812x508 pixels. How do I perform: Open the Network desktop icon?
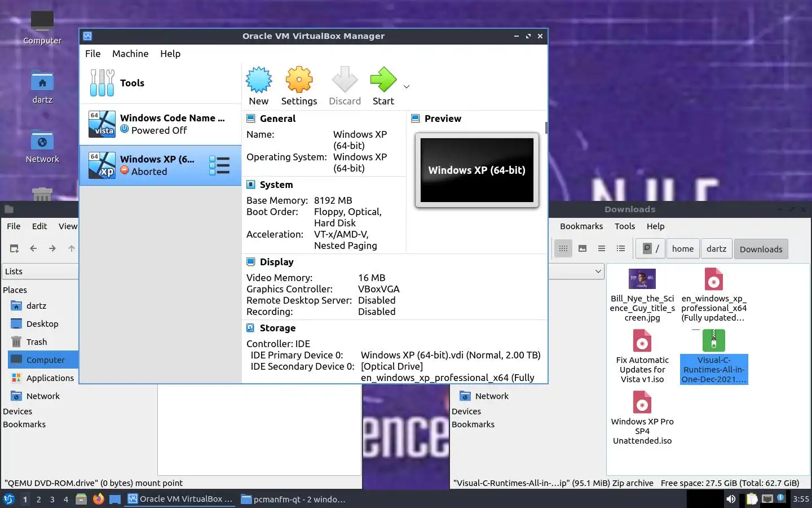pos(42,146)
